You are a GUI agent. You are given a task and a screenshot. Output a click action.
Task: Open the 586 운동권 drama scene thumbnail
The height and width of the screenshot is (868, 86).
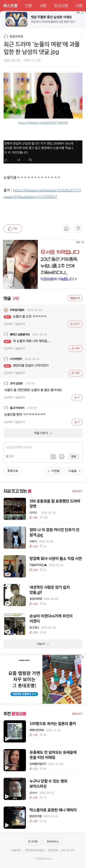click(x=15, y=509)
